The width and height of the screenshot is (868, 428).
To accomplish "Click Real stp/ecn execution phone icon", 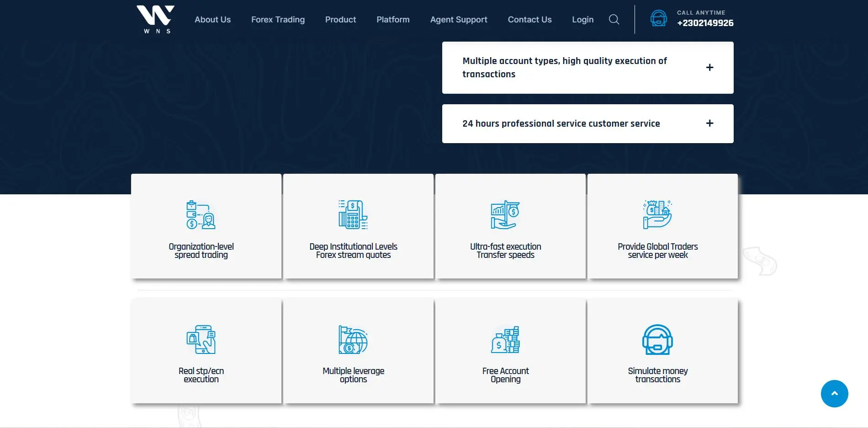I will (201, 339).
